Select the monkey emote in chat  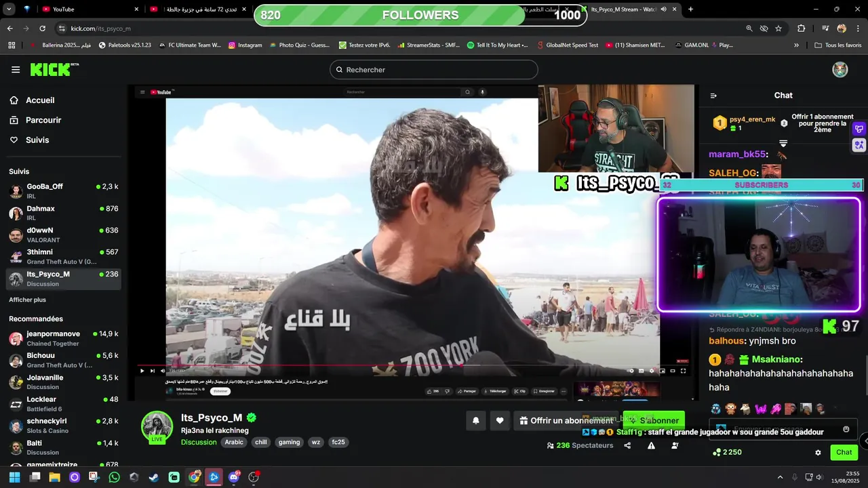pyautogui.click(x=730, y=409)
